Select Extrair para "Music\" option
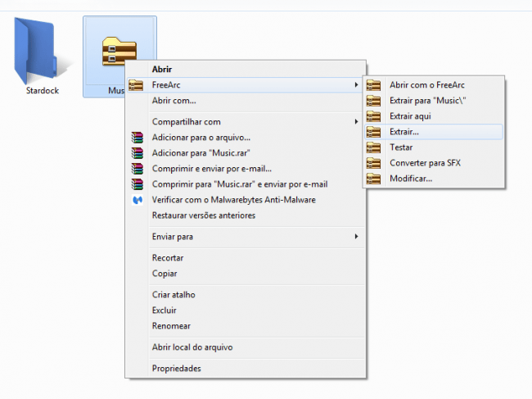 [422, 101]
